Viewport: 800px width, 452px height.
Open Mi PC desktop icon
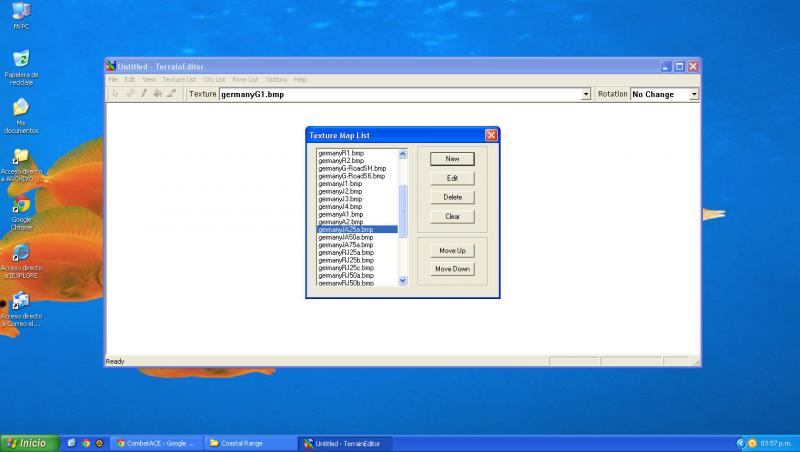(21, 16)
